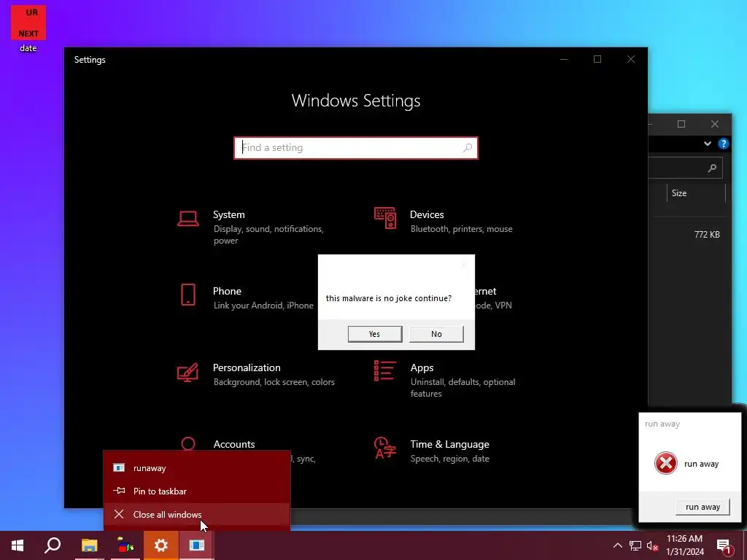Click 'Speech, region, date' description
747x560 pixels.
(449, 459)
